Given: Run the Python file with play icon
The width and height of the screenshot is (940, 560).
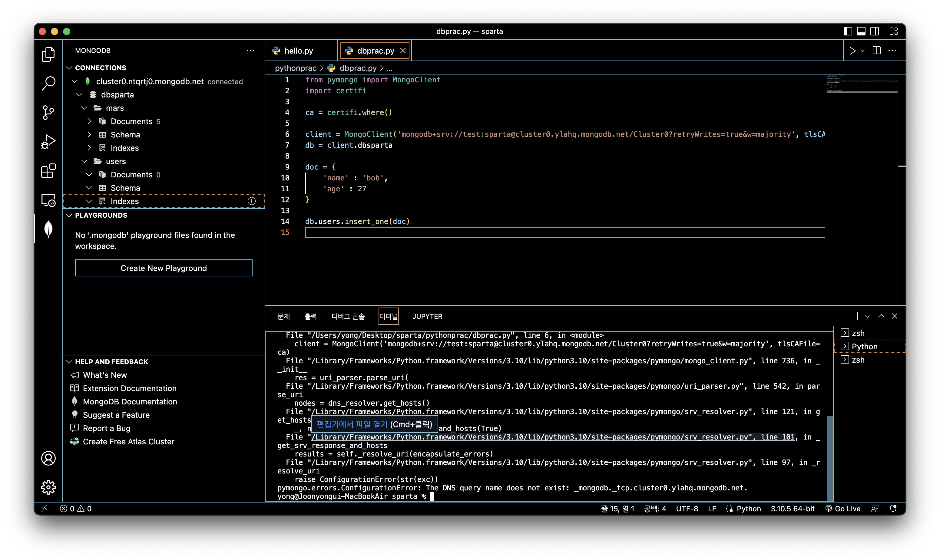Looking at the screenshot, I should (x=852, y=51).
